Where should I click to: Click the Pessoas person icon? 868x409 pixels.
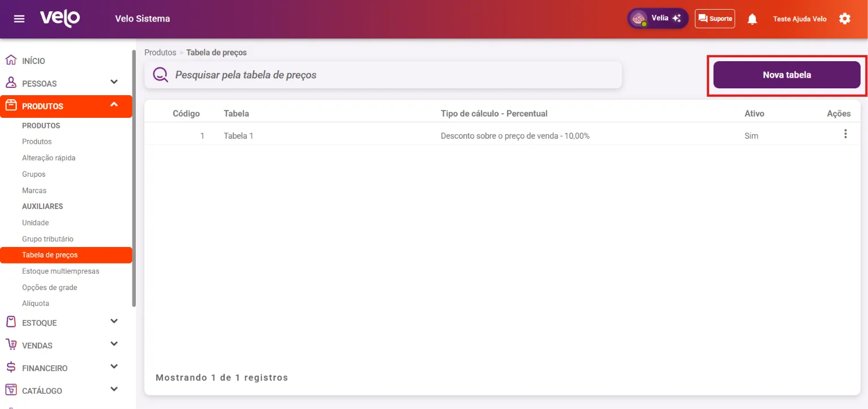[10, 83]
